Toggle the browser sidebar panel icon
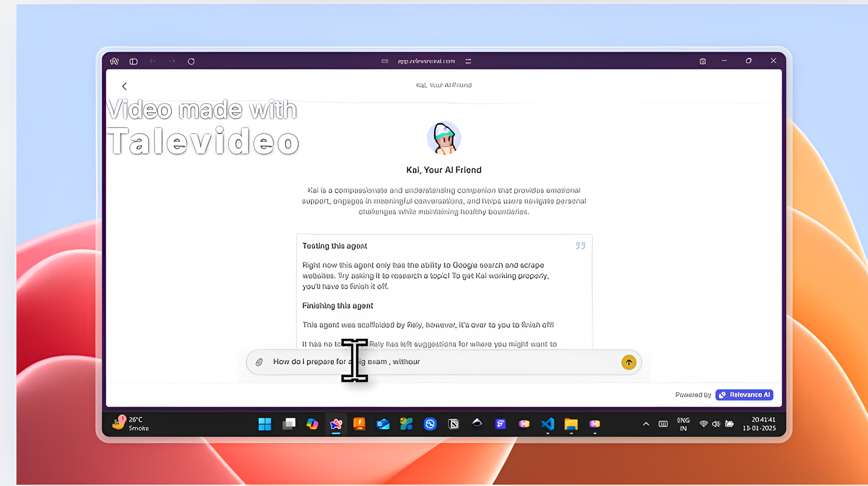The width and height of the screenshot is (868, 486). point(134,61)
